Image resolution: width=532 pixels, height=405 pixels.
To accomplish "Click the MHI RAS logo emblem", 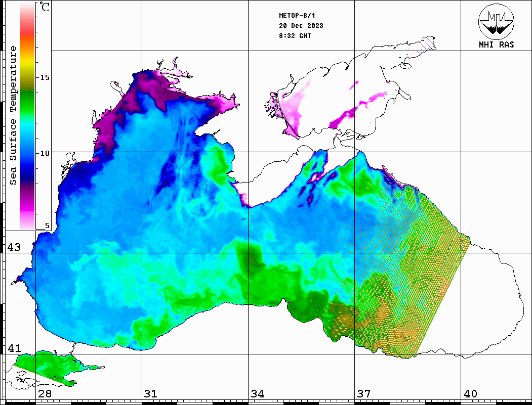I will tap(496, 21).
